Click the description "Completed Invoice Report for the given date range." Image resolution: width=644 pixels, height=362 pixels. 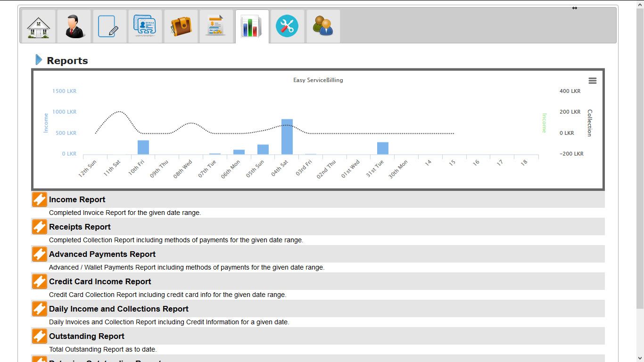pos(125,213)
